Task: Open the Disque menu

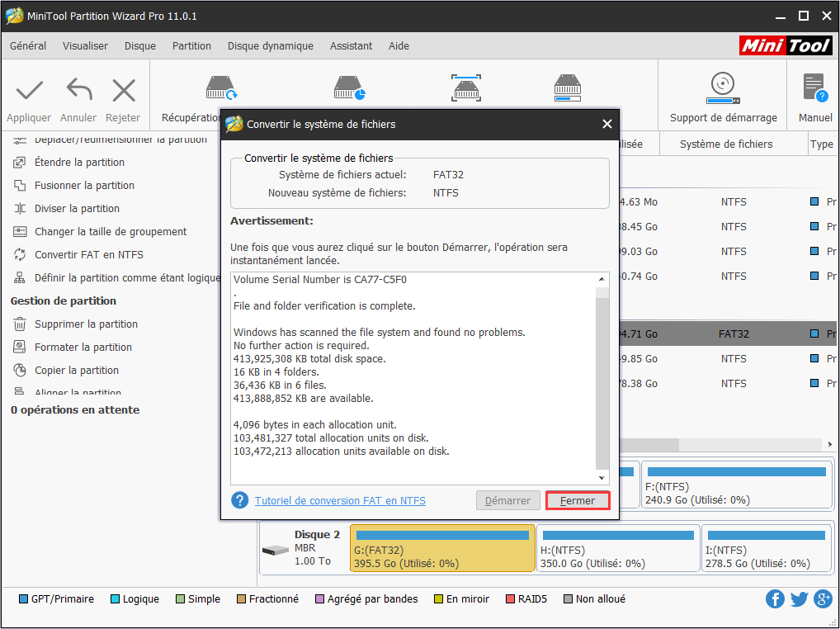Action: pyautogui.click(x=139, y=46)
